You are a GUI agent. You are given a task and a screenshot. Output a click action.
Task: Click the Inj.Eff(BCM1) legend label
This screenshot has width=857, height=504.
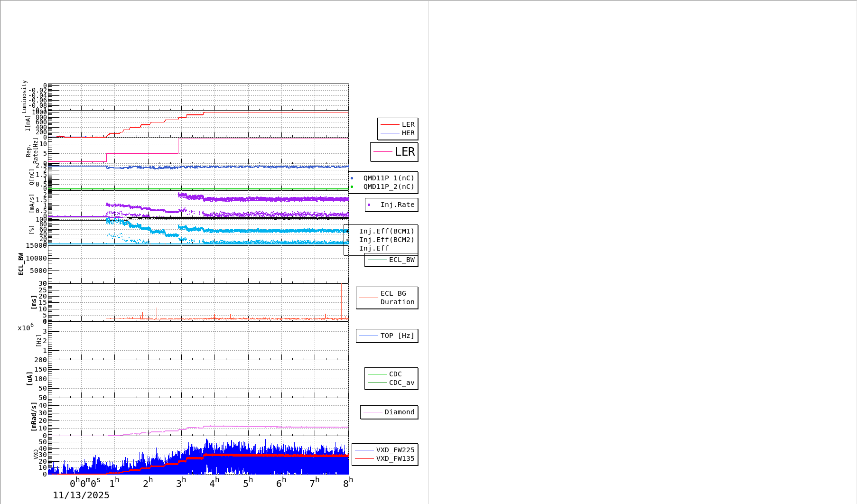(386, 232)
